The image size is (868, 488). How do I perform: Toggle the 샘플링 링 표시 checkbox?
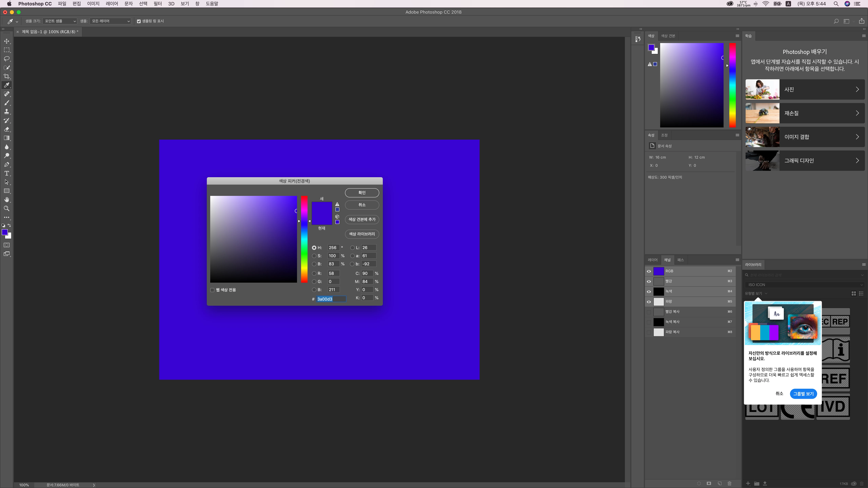pos(139,21)
